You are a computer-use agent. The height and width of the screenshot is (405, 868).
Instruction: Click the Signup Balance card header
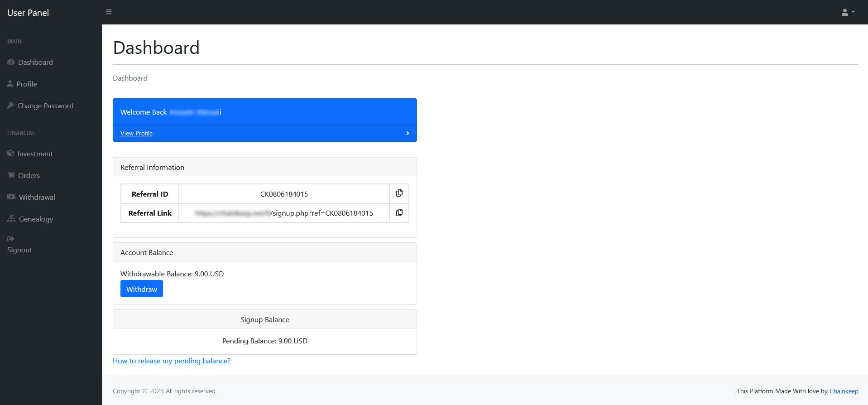pyautogui.click(x=265, y=319)
